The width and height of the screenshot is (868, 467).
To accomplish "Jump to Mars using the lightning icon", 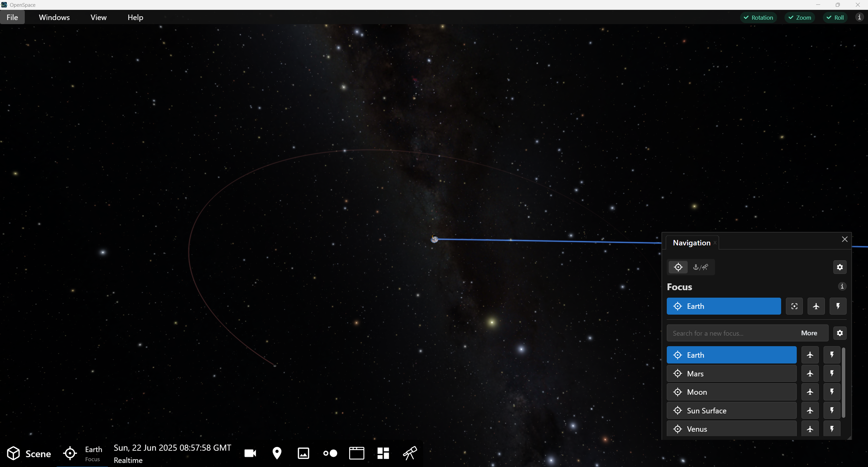I will point(832,374).
